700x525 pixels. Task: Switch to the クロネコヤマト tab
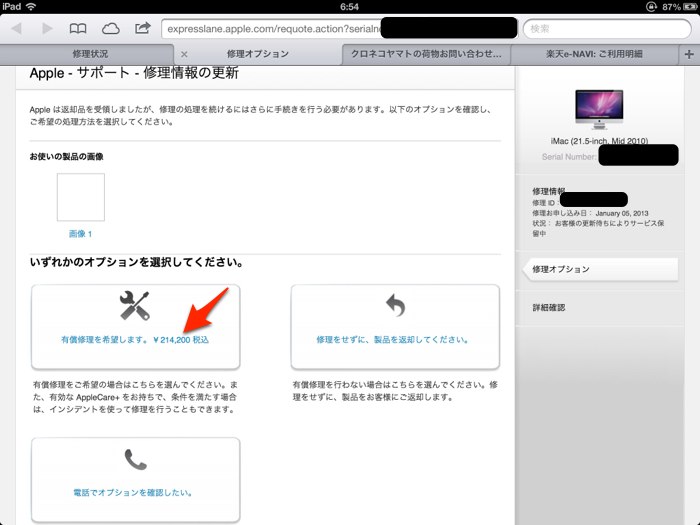[x=426, y=54]
